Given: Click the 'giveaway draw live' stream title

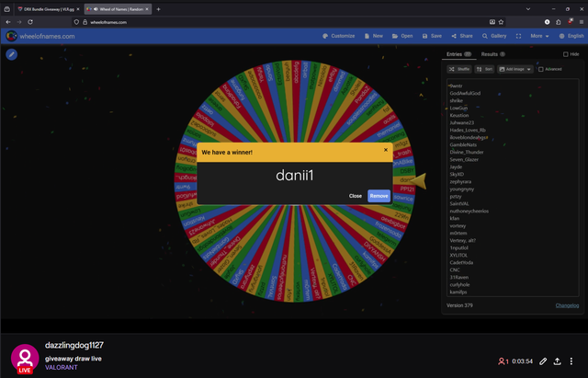Looking at the screenshot, I should coord(73,359).
